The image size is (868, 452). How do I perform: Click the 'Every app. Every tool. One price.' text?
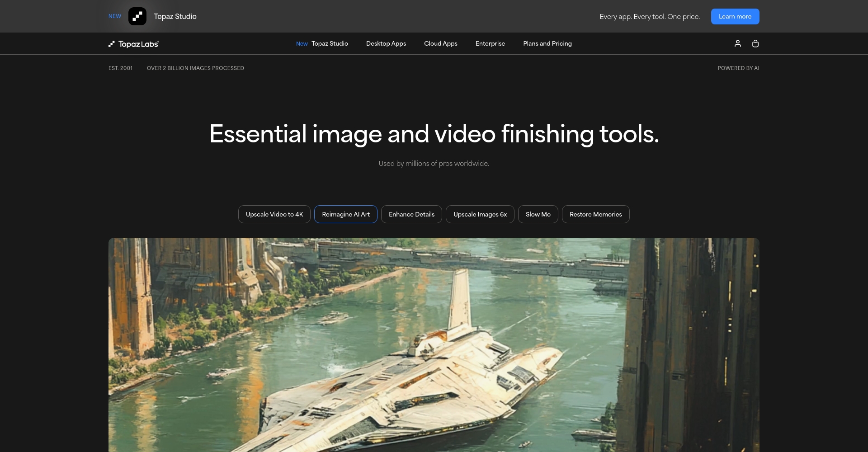649,17
